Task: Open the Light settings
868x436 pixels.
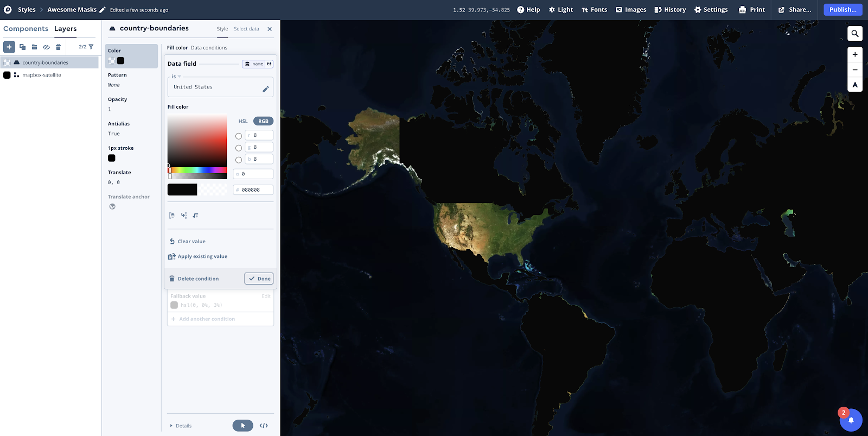Action: point(560,10)
